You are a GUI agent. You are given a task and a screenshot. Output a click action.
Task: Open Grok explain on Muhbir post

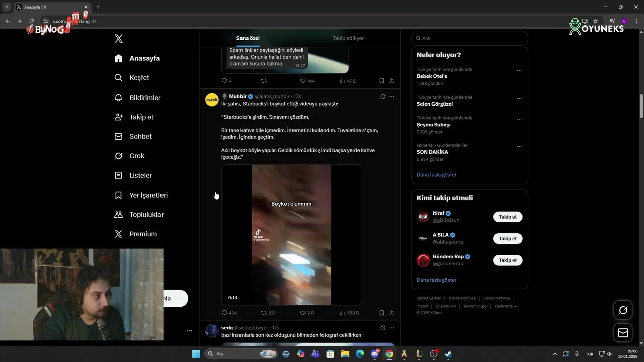[x=383, y=96]
